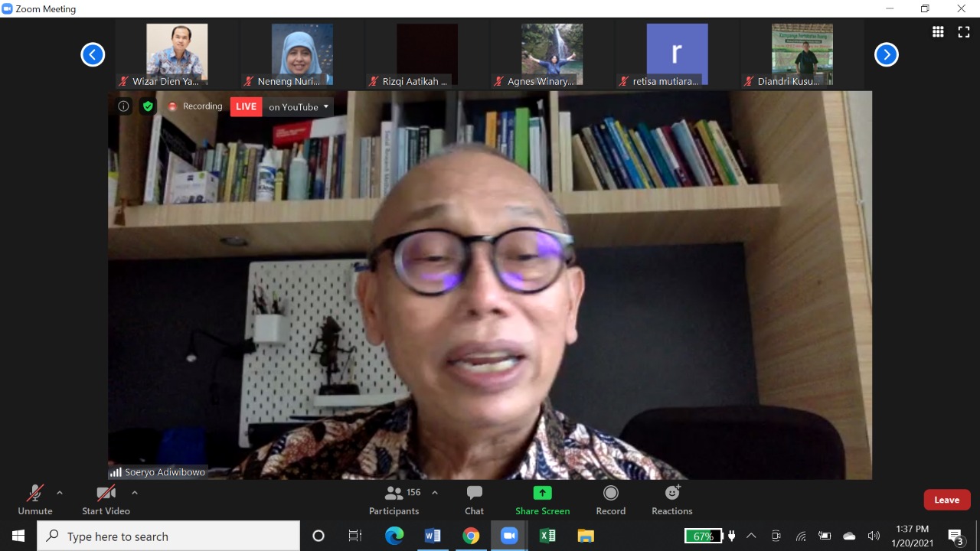Switch to gallery view grid icon
The width and height of the screenshot is (980, 551).
click(x=938, y=31)
